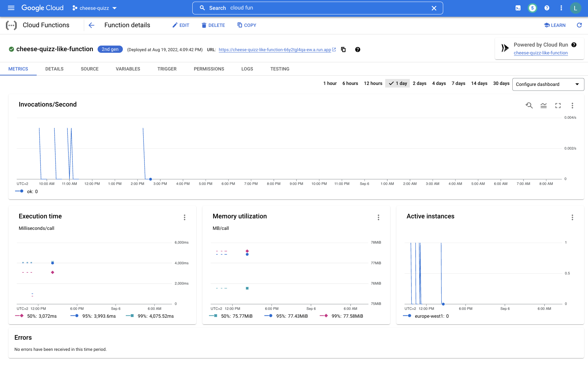The image size is (588, 381).
Task: Open Cloud Run cheese-quizz-like-function link
Action: 541,53
